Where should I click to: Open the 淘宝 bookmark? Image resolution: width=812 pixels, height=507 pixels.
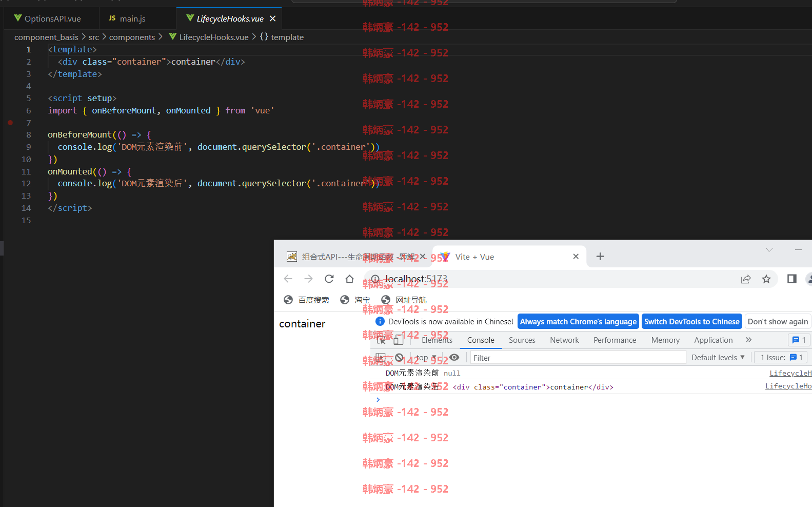[x=355, y=300]
